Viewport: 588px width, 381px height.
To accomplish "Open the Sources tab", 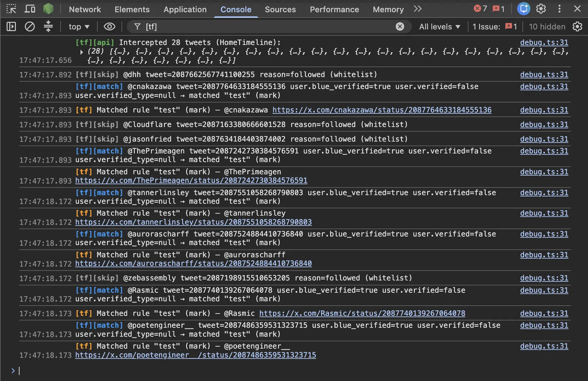I will point(280,9).
